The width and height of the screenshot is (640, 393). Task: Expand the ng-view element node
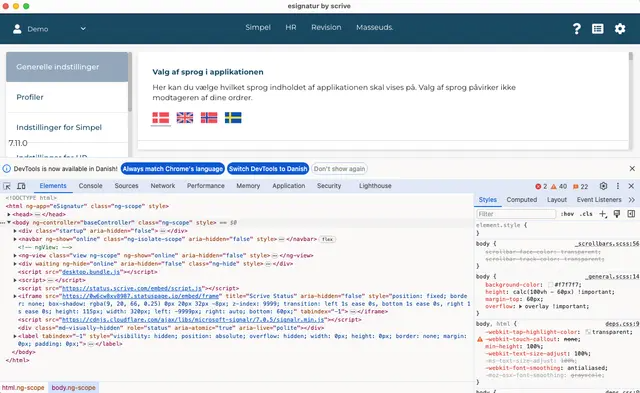pyautogui.click(x=15, y=255)
